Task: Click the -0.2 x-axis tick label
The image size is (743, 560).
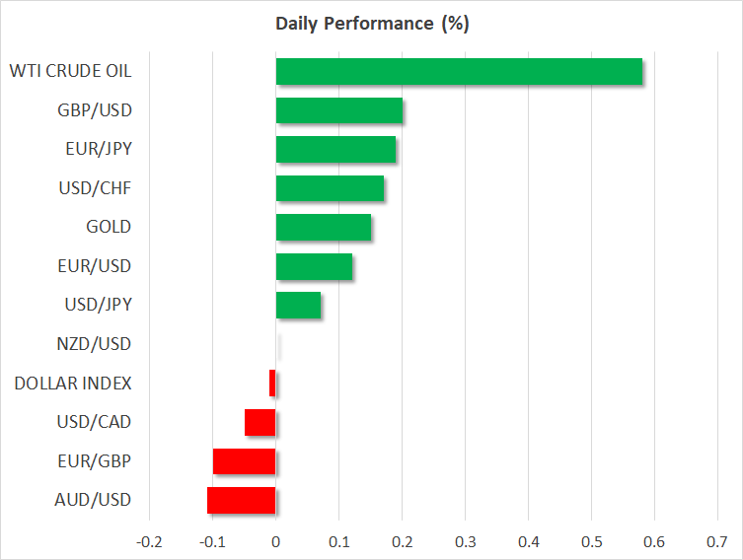Action: coord(149,542)
